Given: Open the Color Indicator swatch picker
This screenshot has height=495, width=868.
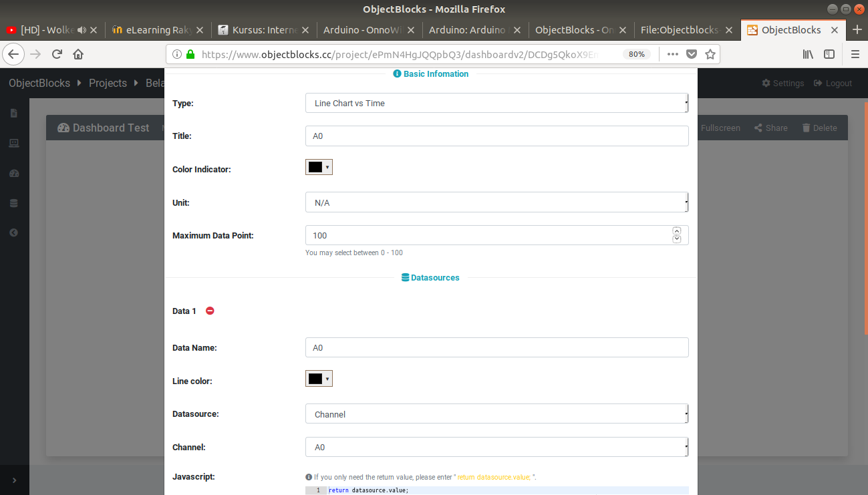Looking at the screenshot, I should (x=319, y=168).
